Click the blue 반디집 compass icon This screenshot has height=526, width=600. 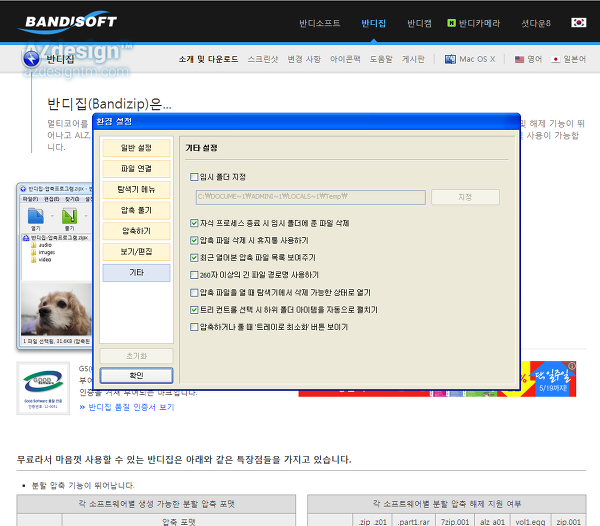[31, 59]
